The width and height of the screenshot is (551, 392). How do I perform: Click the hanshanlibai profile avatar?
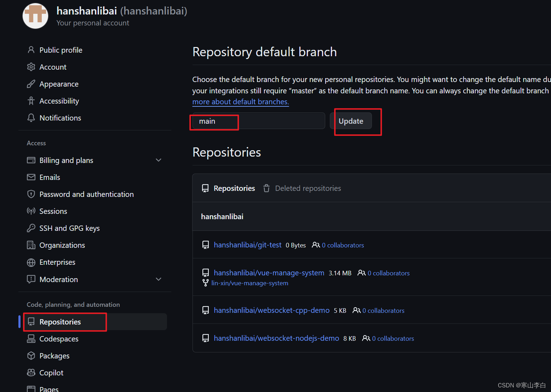[35, 16]
